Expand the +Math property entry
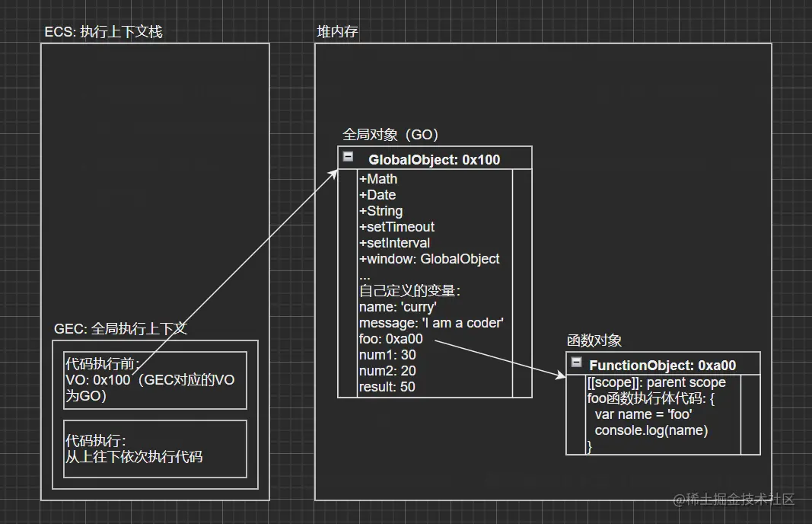Viewport: 812px width, 524px height. [377, 179]
